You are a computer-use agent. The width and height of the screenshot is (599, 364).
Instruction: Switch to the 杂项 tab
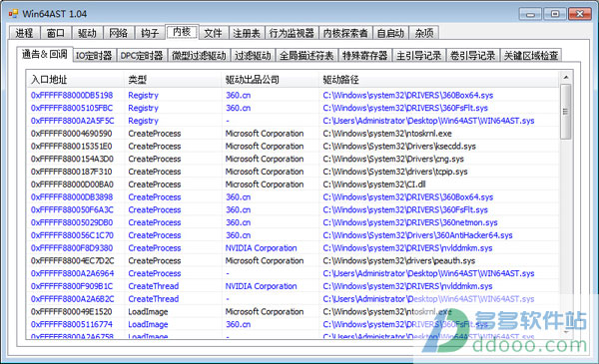(x=424, y=33)
